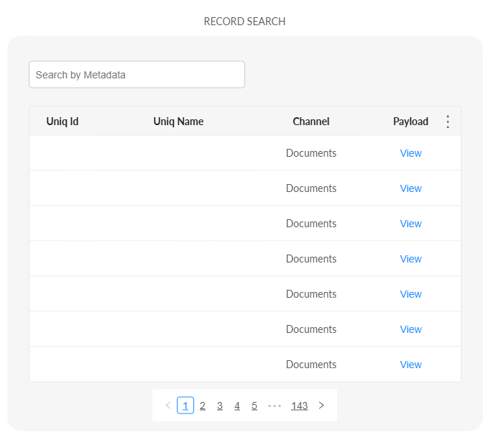Open View link in third row

coord(410,224)
